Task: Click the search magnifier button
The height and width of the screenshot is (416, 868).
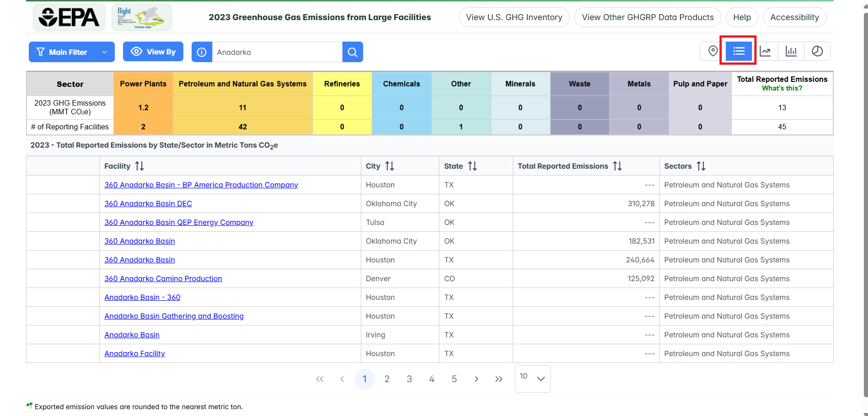Action: point(353,52)
